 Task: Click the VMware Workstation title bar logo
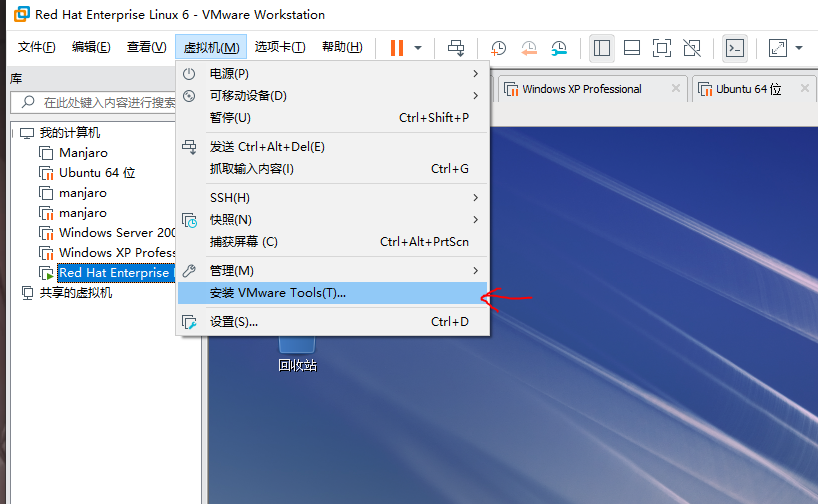point(22,14)
